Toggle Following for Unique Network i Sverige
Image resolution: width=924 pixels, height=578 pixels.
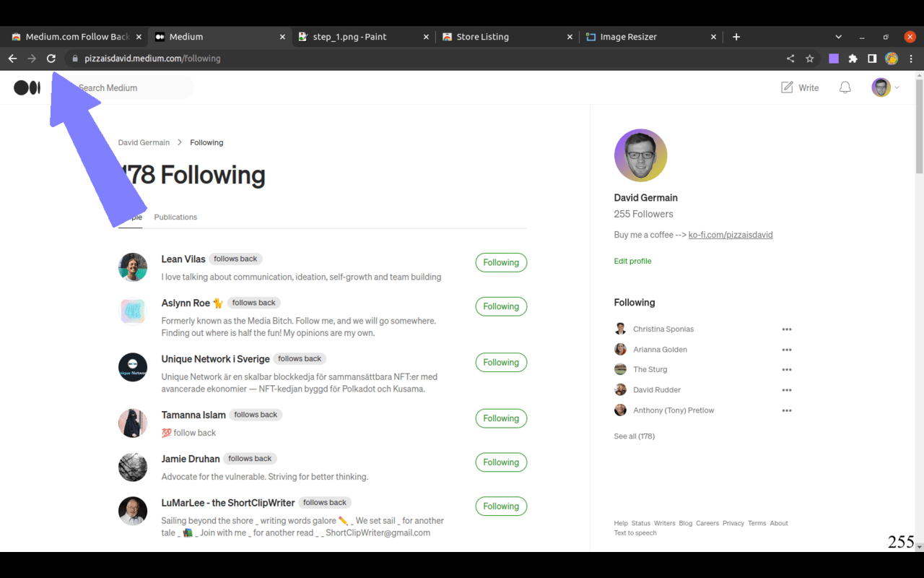tap(501, 363)
